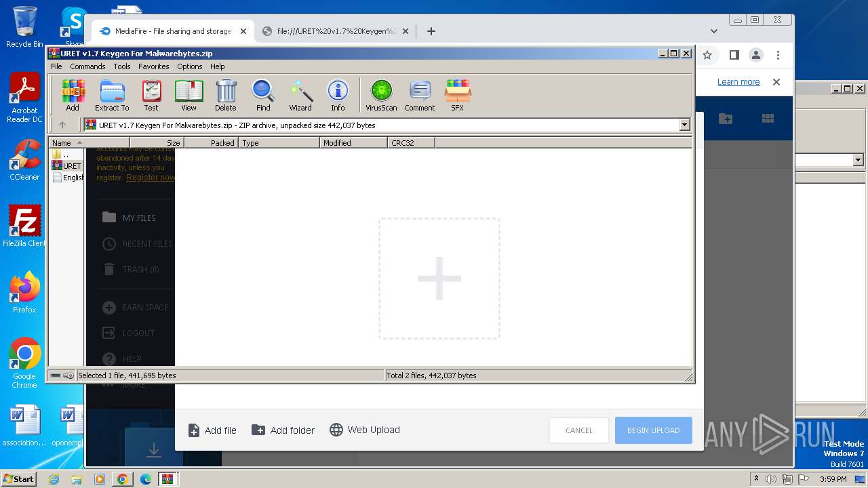Switch to MediaFire Chrome tab
Viewport: 868px width, 488px height.
(173, 31)
